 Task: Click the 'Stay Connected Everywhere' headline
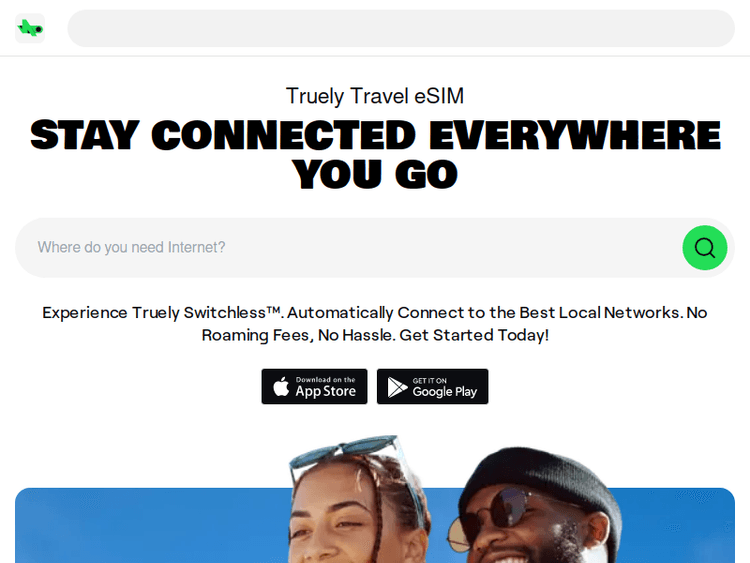click(x=375, y=135)
